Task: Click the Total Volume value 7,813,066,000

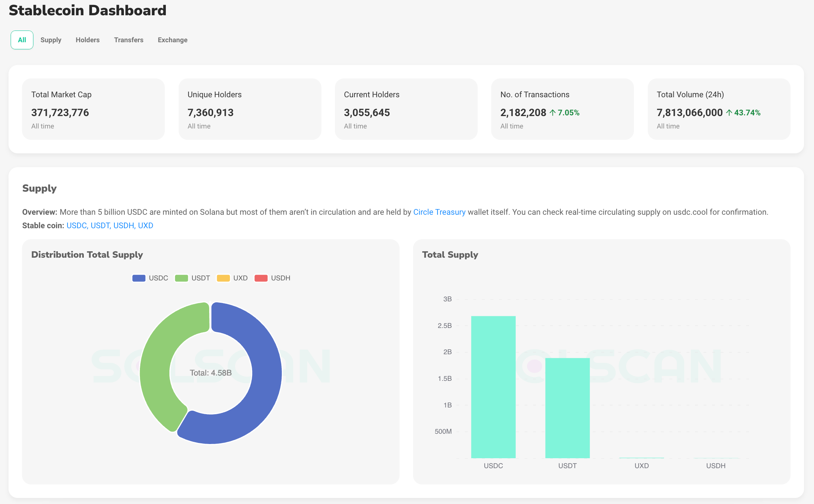Action: (690, 113)
